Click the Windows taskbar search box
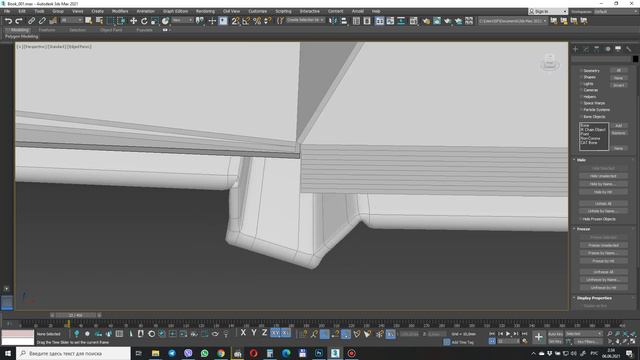Screen dimensions: 640x360 pos(73,353)
